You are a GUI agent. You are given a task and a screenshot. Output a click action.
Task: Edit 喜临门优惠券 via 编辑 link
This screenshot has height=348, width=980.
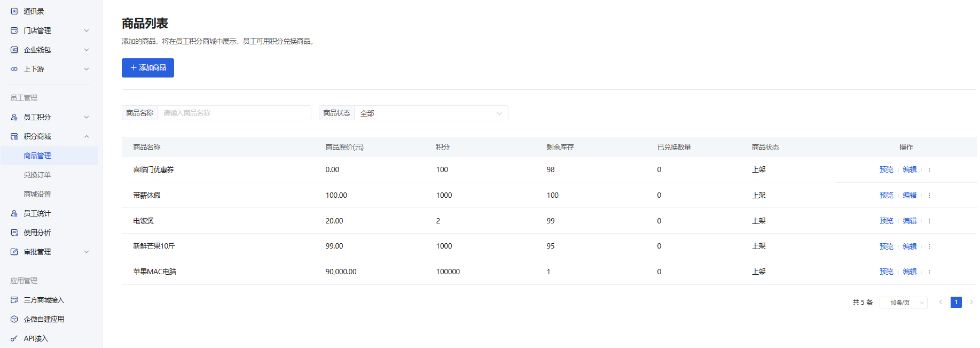tap(910, 169)
